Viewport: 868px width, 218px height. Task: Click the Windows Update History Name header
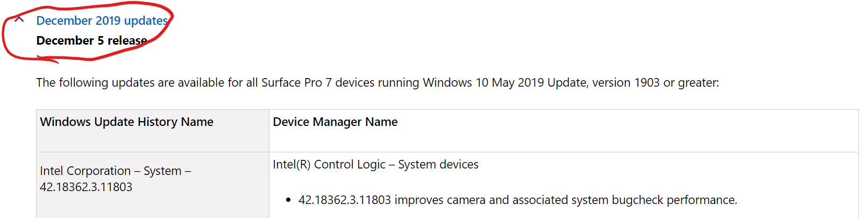127,122
